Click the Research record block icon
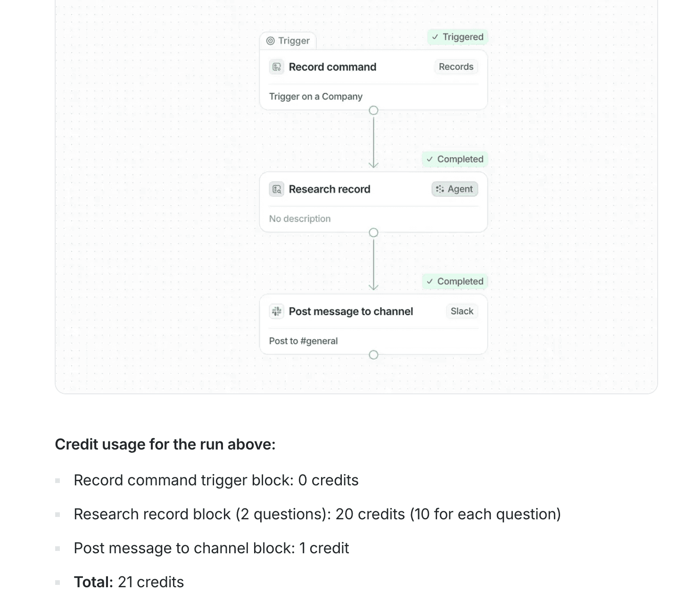 click(x=277, y=189)
